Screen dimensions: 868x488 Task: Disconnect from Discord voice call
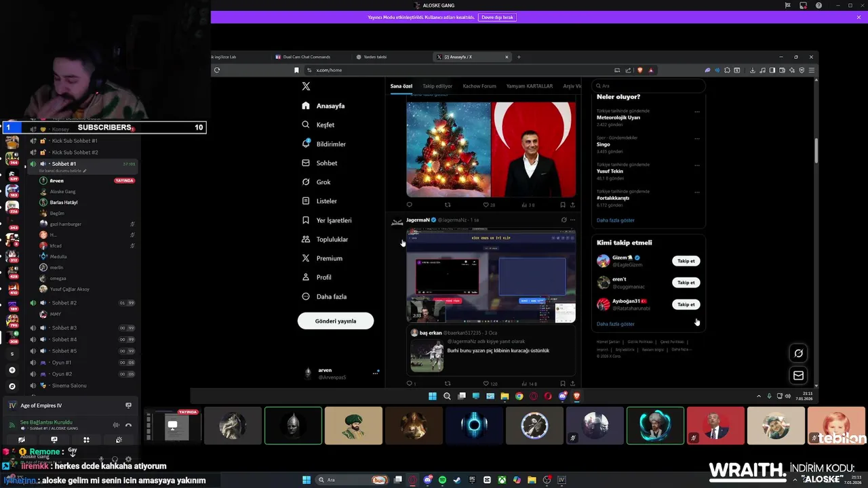tap(128, 425)
